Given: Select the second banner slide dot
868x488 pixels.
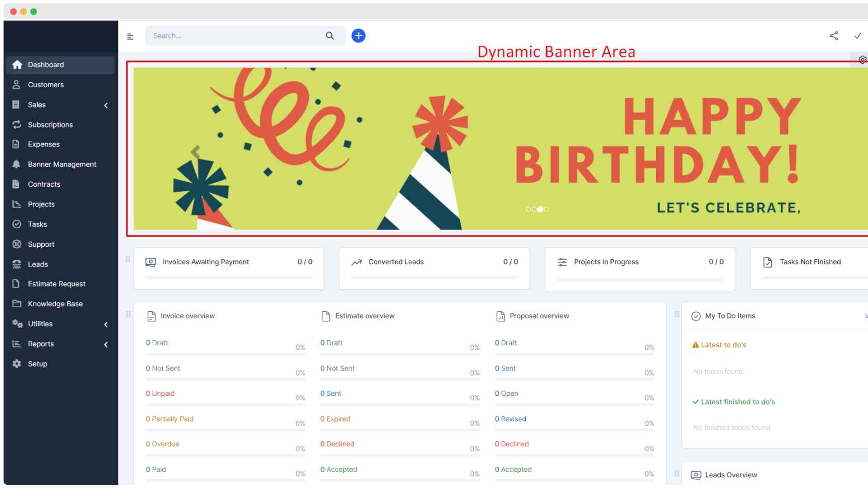Looking at the screenshot, I should tap(534, 209).
